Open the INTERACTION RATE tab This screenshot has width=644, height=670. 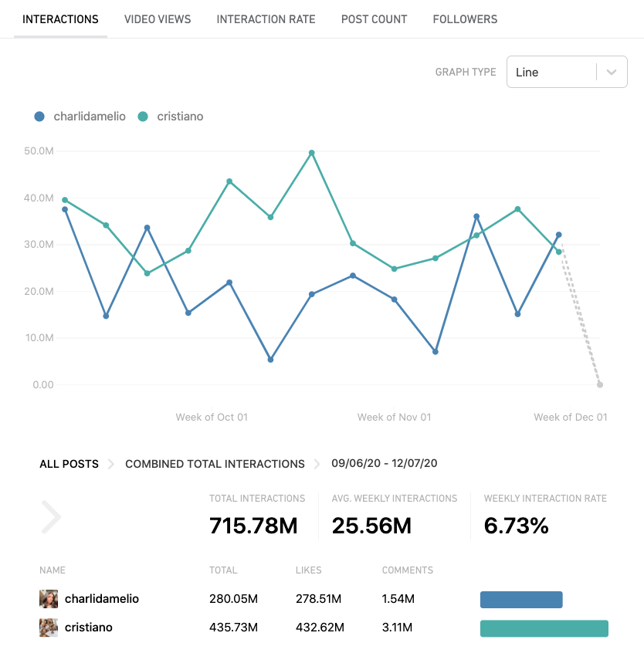(266, 19)
